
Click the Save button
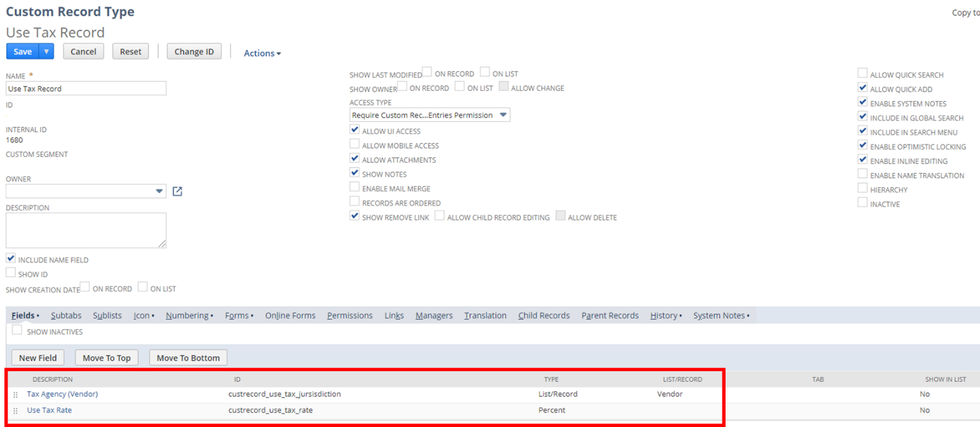tap(23, 51)
